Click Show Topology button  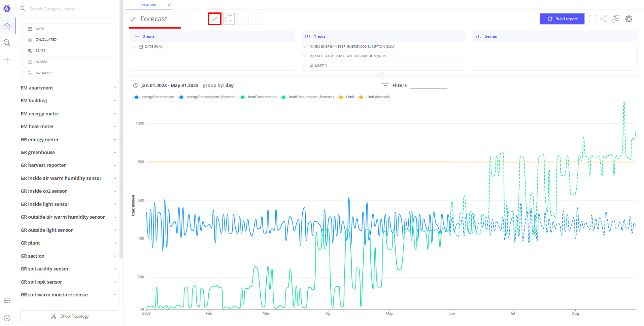(x=69, y=316)
